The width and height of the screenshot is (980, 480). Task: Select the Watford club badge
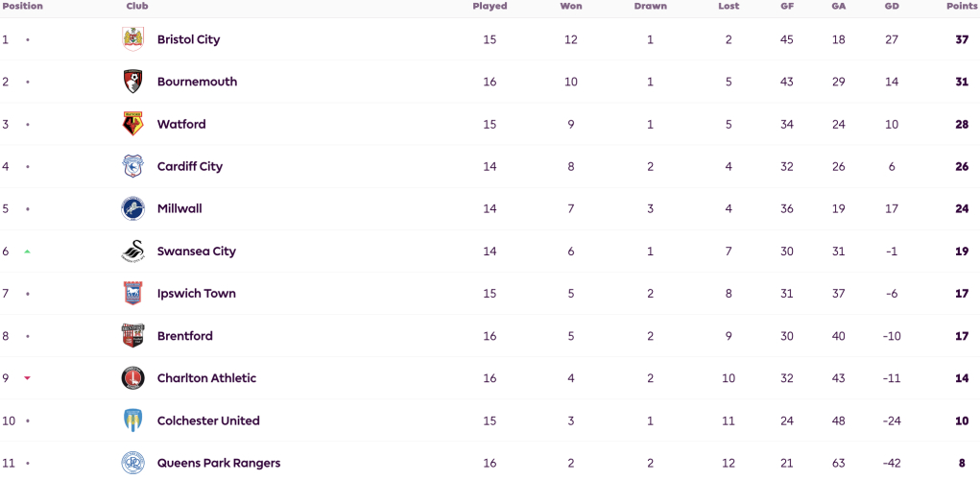point(132,125)
